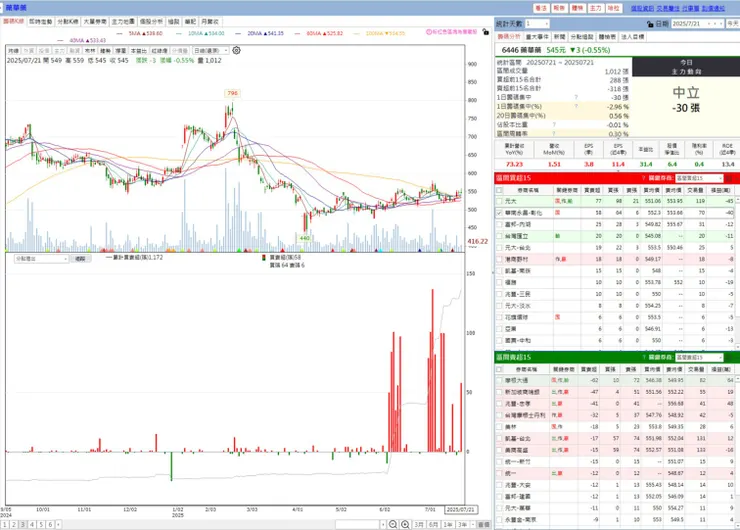Click square icon at red header right end
This screenshot has width=740, height=530.
[729, 178]
